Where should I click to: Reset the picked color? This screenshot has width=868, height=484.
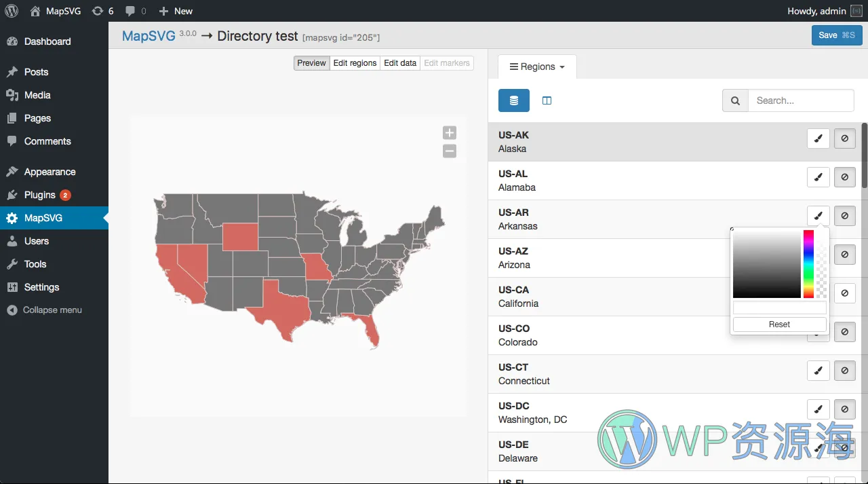pyautogui.click(x=780, y=324)
